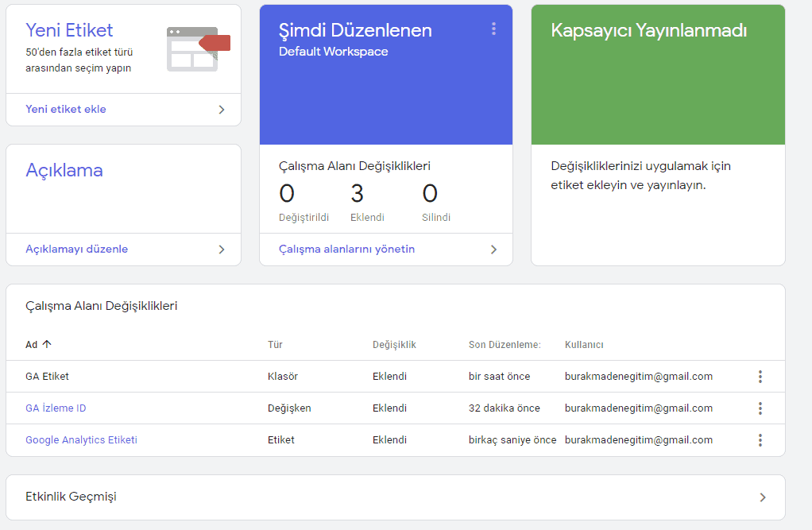
Task: Click the chevron beside Yeni etiket ekle
Action: (x=222, y=110)
